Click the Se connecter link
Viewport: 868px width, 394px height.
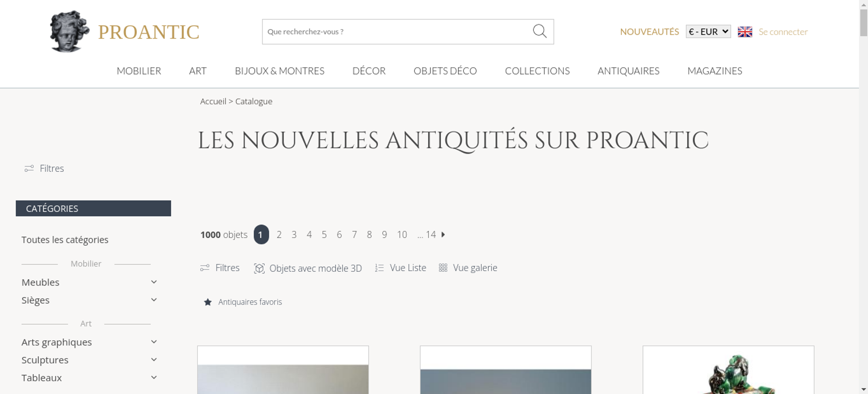pyautogui.click(x=783, y=32)
